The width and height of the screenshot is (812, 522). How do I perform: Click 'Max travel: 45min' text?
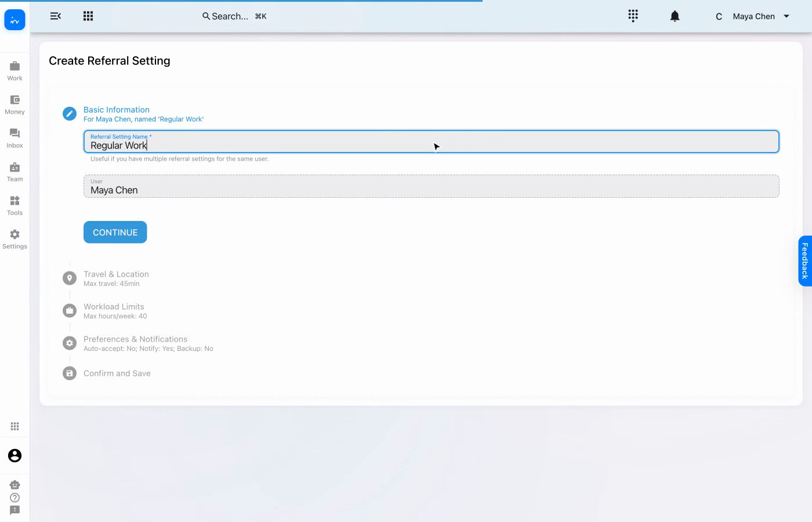pyautogui.click(x=111, y=284)
